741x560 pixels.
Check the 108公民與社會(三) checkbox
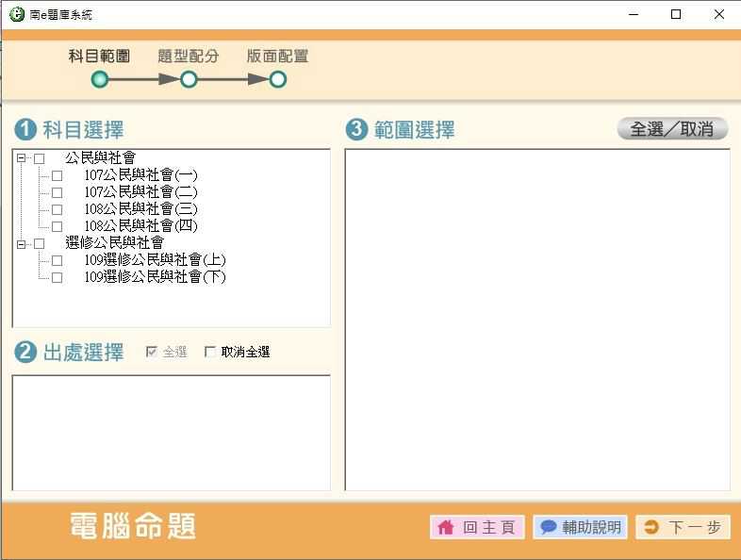[x=58, y=209]
